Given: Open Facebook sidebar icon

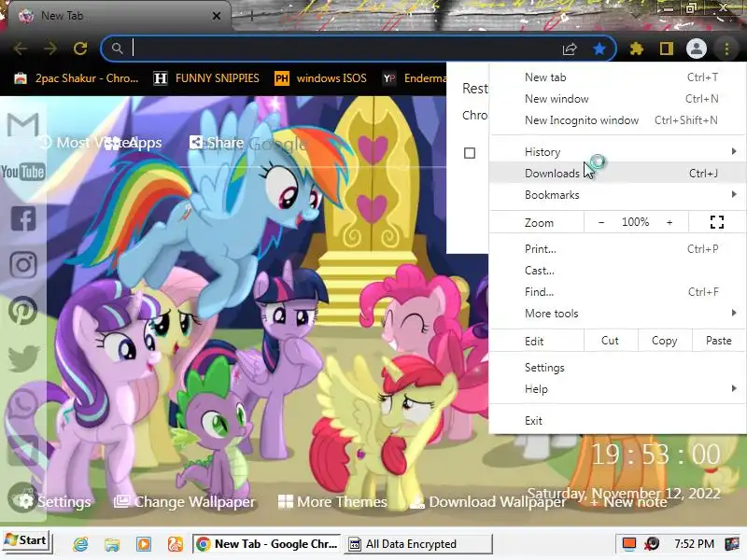Looking at the screenshot, I should pos(23,218).
